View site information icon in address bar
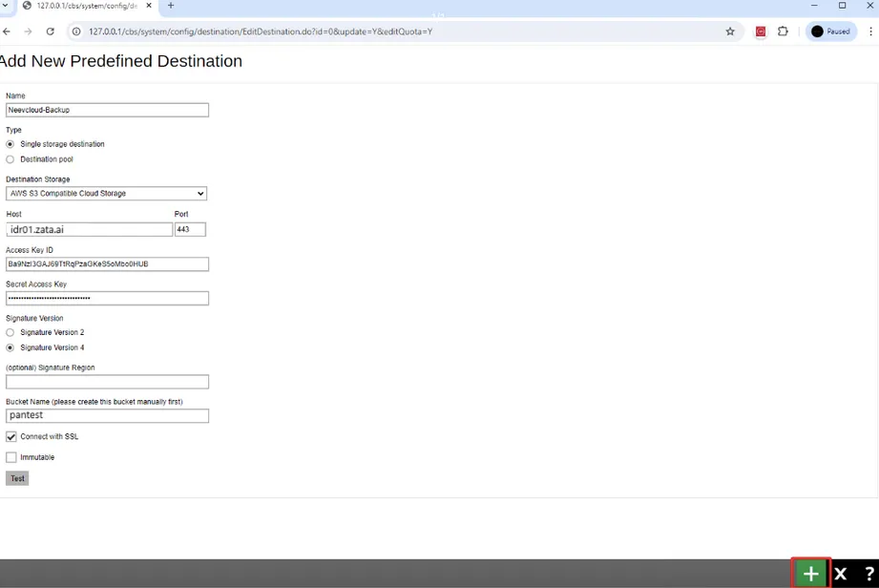879x588 pixels. (x=76, y=31)
